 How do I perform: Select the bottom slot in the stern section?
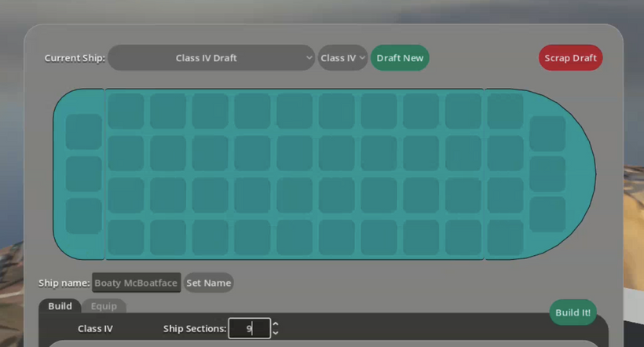84,216
